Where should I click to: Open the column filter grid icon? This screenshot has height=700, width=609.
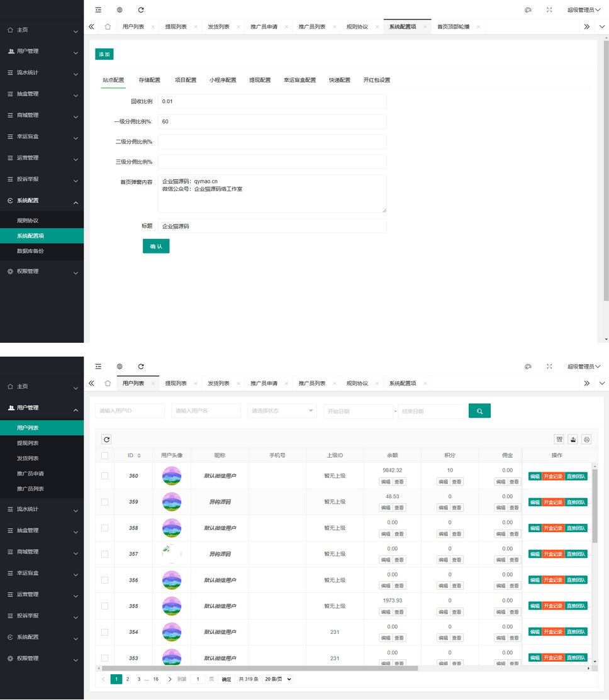559,440
